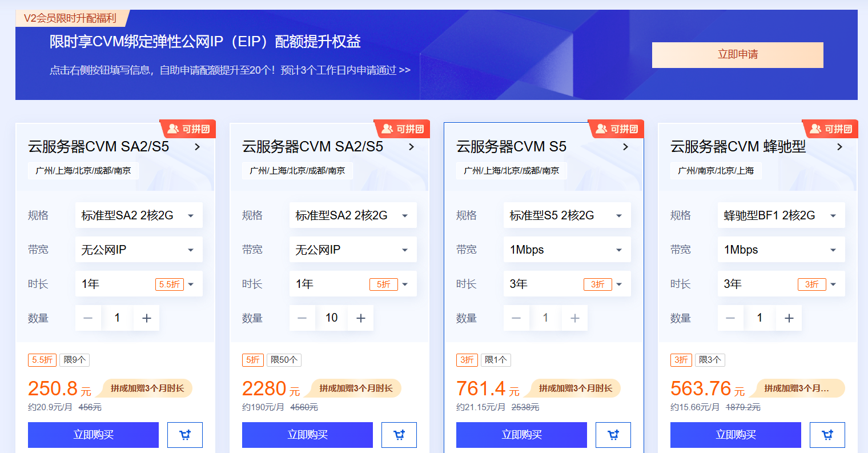This screenshot has width=868, height=453.
Task: Increase quantity on the 2280元 card
Action: point(360,318)
